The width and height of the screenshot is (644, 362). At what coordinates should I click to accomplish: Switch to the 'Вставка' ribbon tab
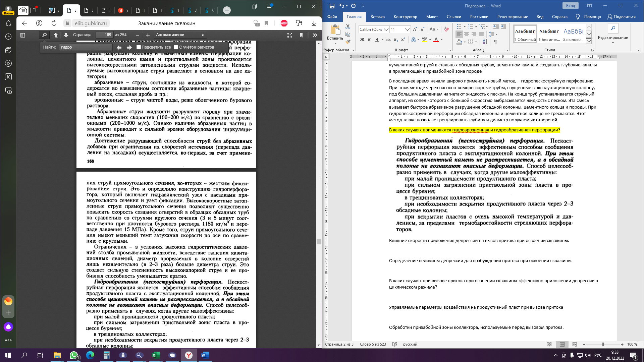(x=377, y=16)
